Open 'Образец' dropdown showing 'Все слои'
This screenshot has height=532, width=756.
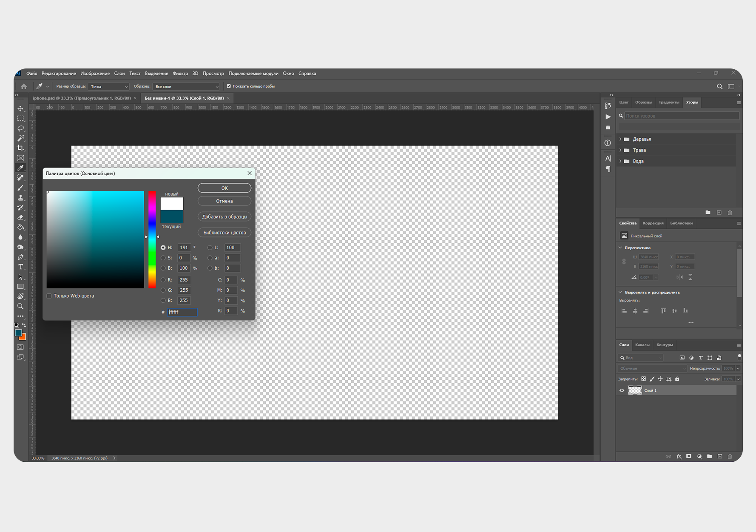pos(186,86)
